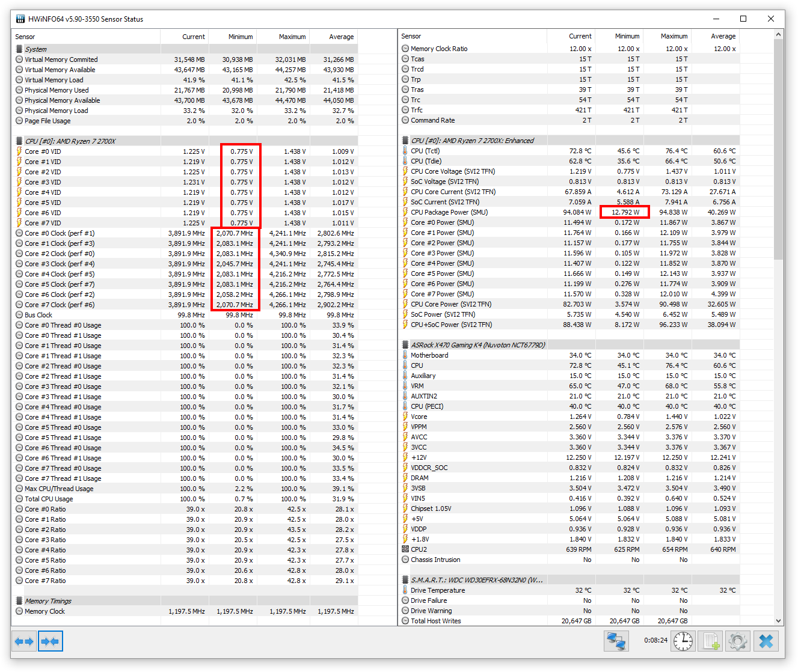Select the Motherboard temperature row
The width and height of the screenshot is (798, 672).
[x=570, y=355]
